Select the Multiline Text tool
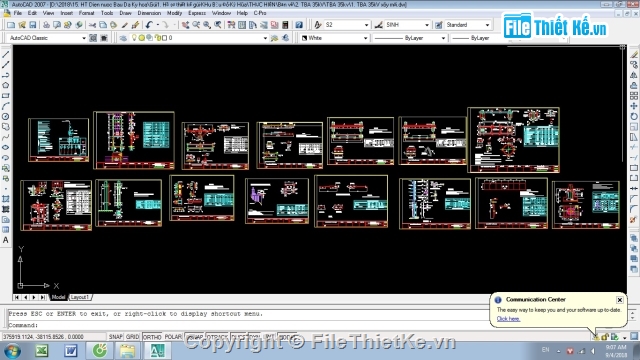640x360 pixels. click(6, 240)
